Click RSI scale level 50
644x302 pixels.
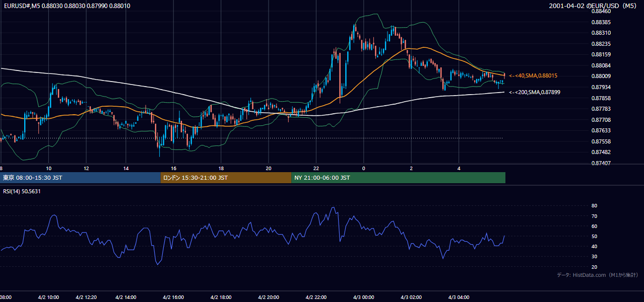(x=595, y=236)
